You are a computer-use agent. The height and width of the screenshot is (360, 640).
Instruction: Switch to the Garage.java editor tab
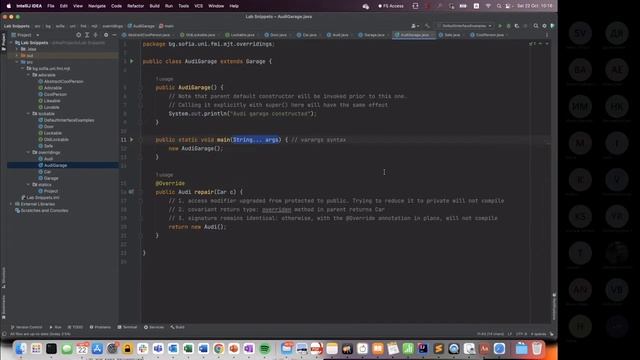click(373, 35)
